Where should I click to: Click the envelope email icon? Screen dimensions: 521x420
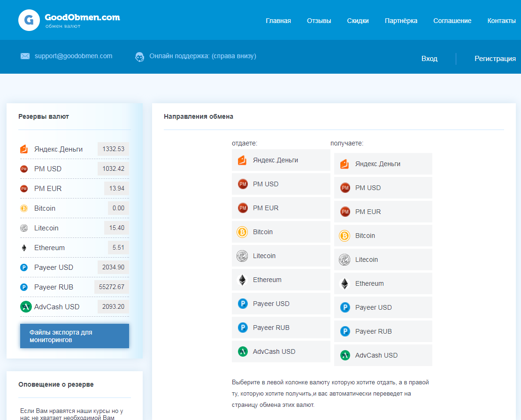click(x=25, y=56)
